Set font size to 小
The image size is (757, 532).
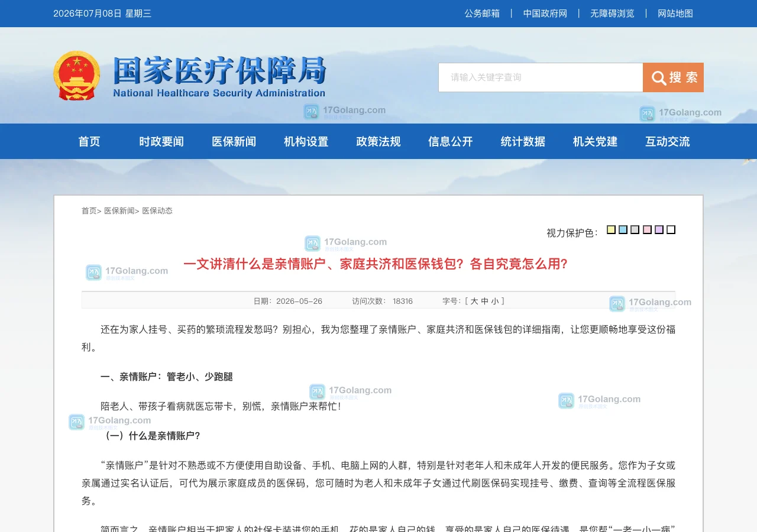(x=494, y=301)
